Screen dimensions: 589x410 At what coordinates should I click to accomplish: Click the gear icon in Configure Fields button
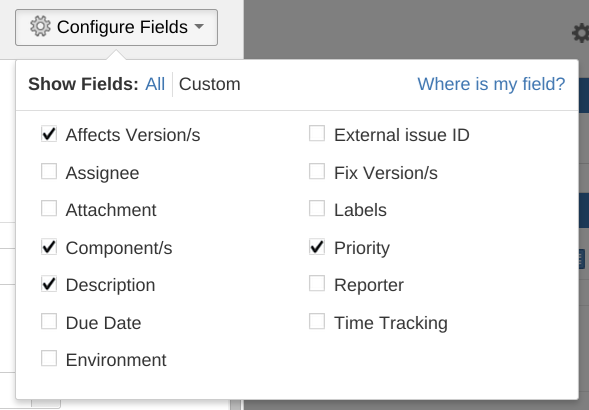(x=40, y=26)
